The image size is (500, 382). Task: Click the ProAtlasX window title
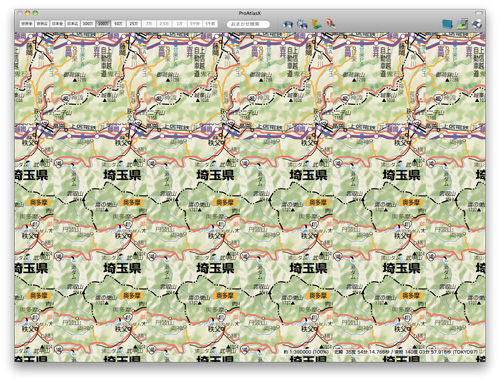click(x=250, y=13)
